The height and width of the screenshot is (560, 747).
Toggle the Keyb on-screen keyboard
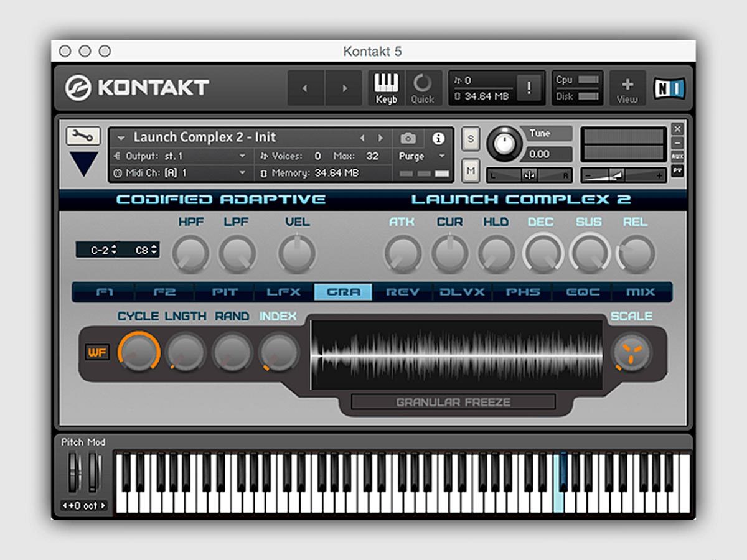[x=387, y=88]
